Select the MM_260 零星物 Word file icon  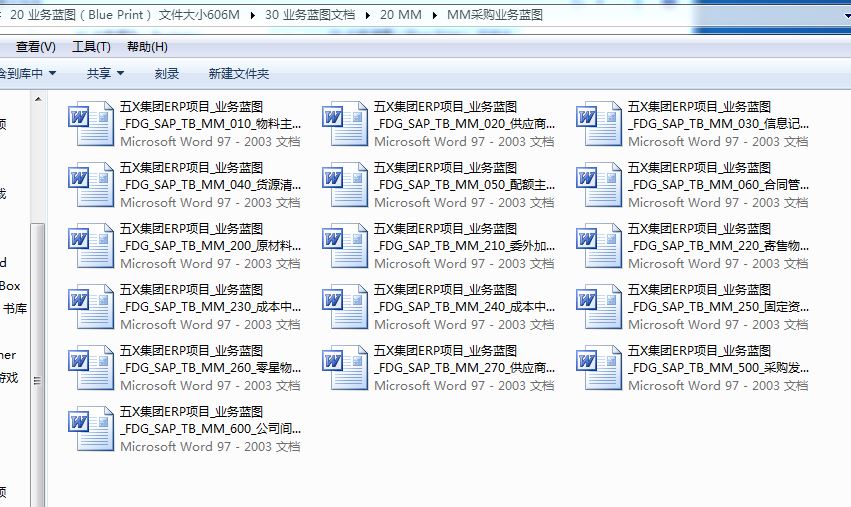[x=91, y=367]
